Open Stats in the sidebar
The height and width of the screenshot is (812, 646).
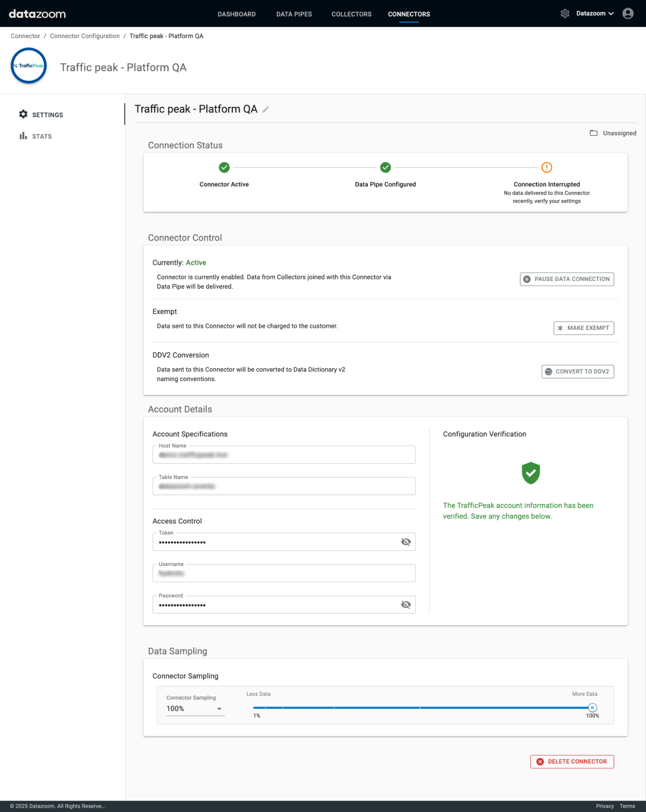tap(42, 137)
